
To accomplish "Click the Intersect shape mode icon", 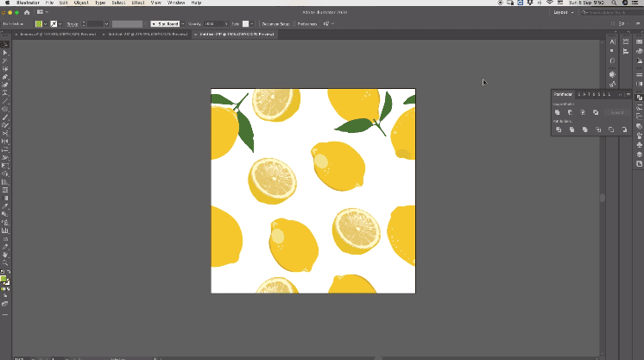I will click(584, 112).
